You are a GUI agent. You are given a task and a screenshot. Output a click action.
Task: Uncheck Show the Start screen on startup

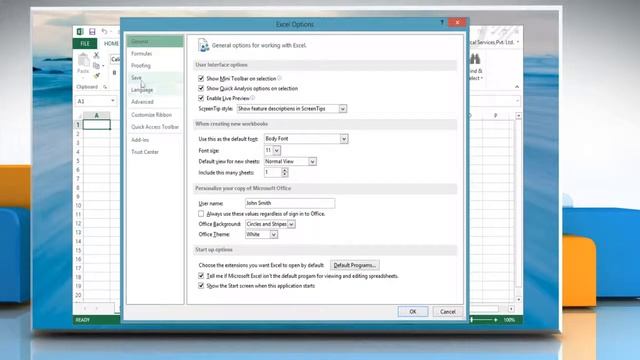(201, 286)
